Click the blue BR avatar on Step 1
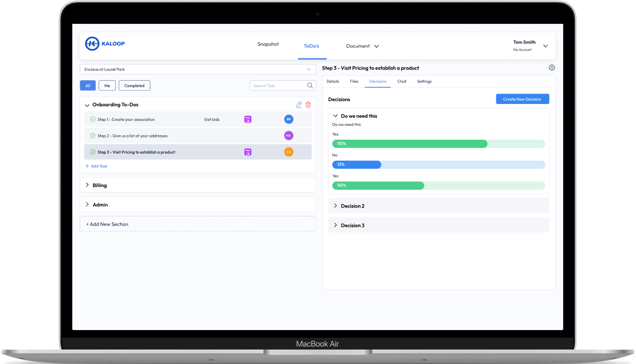The height and width of the screenshot is (364, 636). 288,119
